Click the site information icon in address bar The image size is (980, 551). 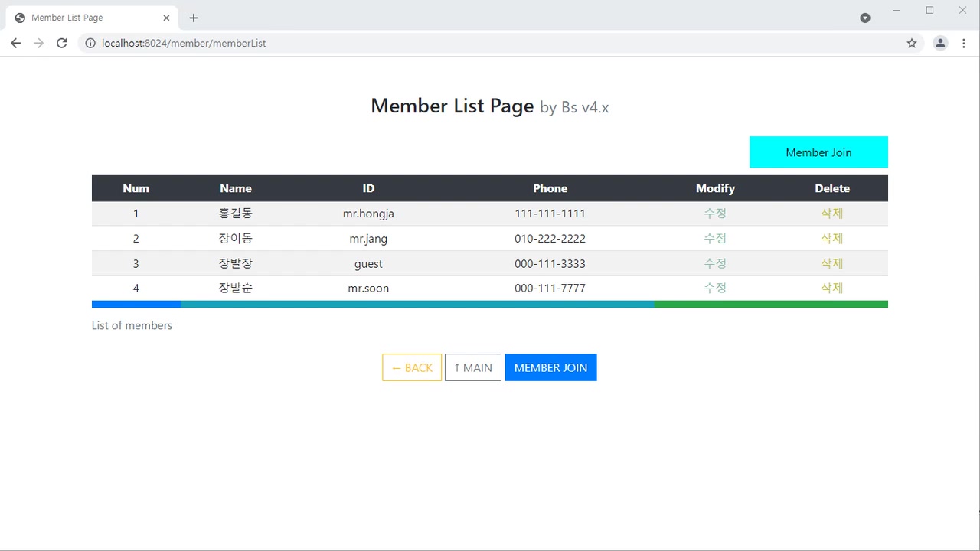[x=90, y=43]
